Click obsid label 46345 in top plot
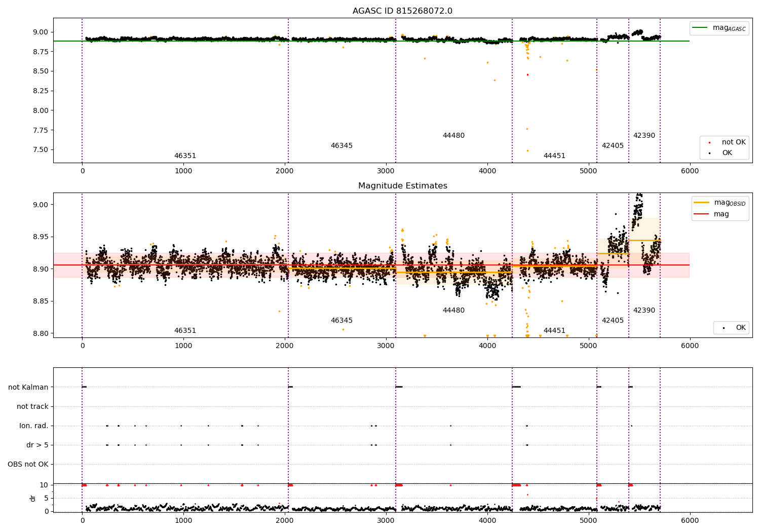Image resolution: width=760 pixels, height=532 pixels. click(341, 146)
